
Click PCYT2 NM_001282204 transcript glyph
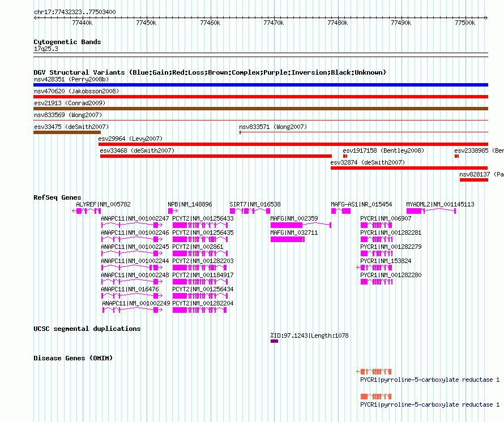coord(199,309)
